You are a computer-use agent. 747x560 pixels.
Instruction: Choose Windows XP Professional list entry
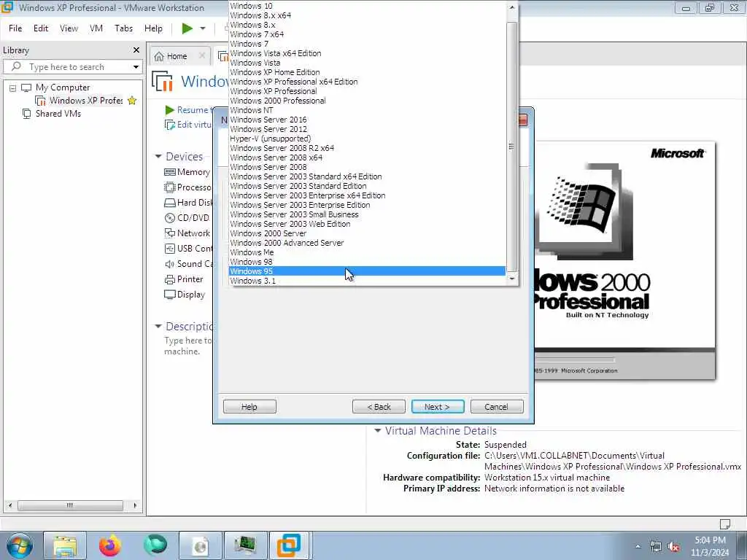(367, 91)
